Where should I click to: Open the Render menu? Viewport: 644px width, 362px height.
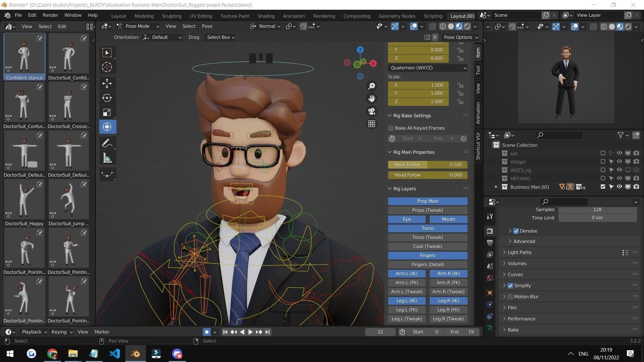50,15
